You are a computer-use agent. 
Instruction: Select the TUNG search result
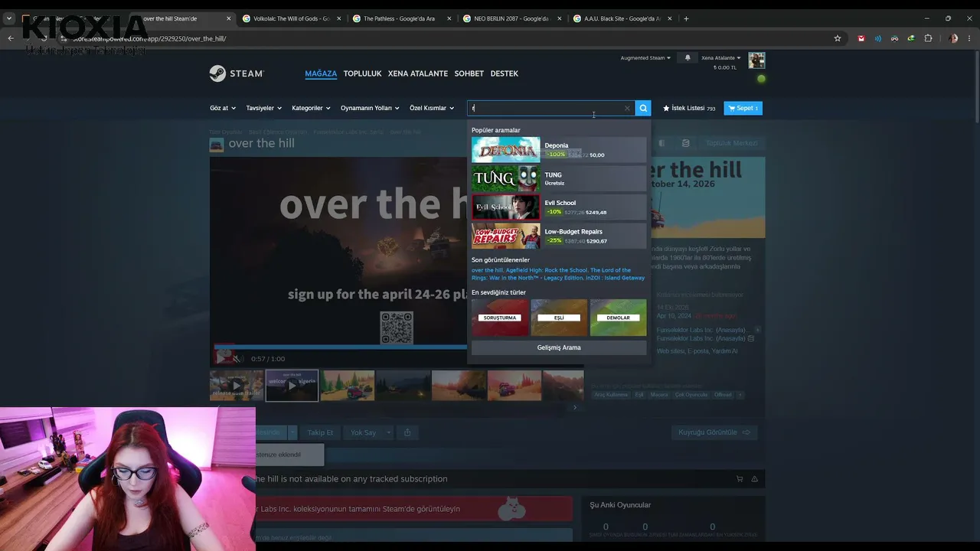[559, 178]
